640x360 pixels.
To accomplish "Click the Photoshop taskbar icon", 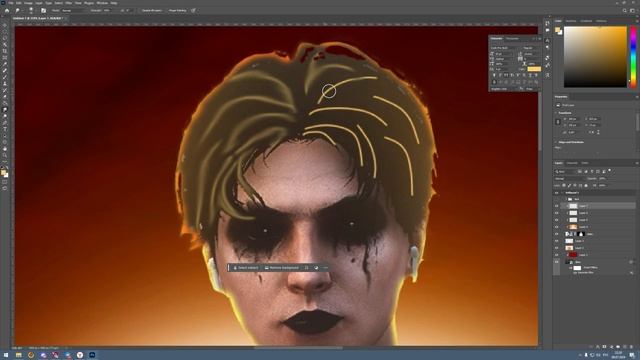I will (92, 355).
